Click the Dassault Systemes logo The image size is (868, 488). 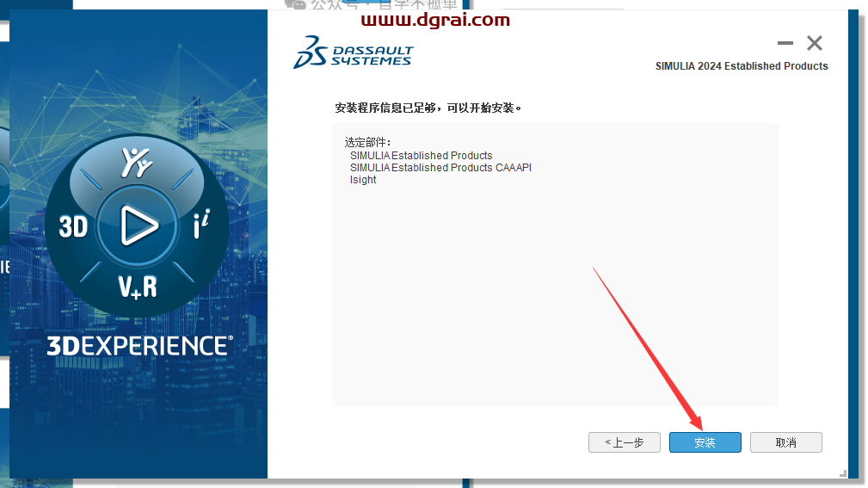(354, 53)
